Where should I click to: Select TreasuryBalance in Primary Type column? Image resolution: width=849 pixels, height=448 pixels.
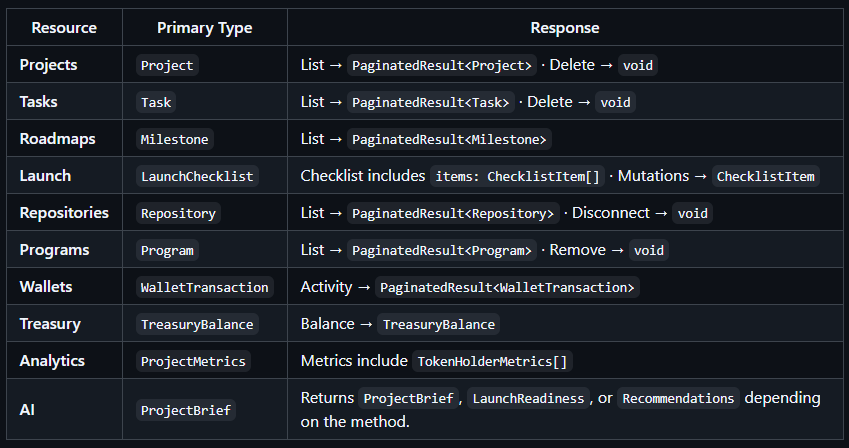pos(197,324)
